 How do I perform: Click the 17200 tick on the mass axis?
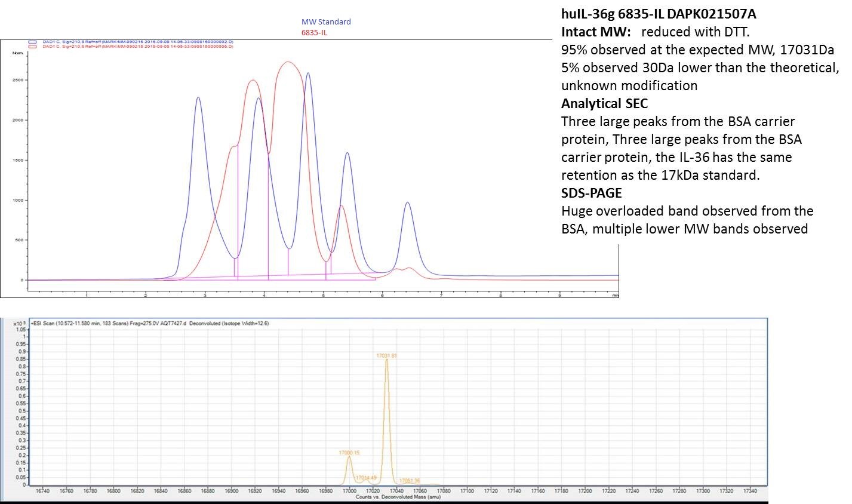point(585,491)
